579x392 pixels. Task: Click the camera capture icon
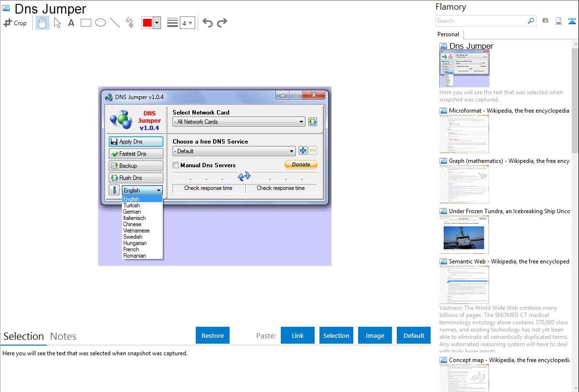[x=545, y=21]
